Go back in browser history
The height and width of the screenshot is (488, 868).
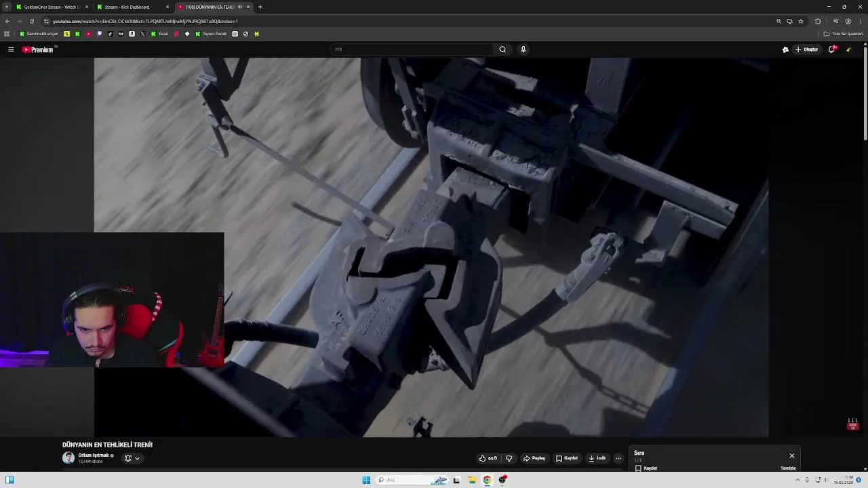[7, 21]
